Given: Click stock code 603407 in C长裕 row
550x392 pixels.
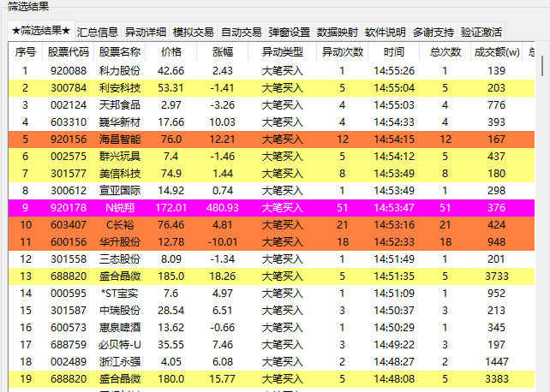Looking at the screenshot, I should click(x=69, y=225).
